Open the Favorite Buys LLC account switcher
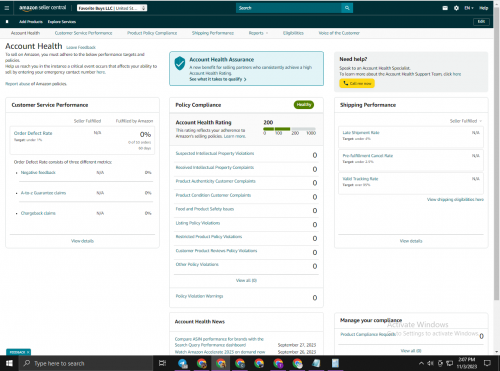 pyautogui.click(x=112, y=8)
